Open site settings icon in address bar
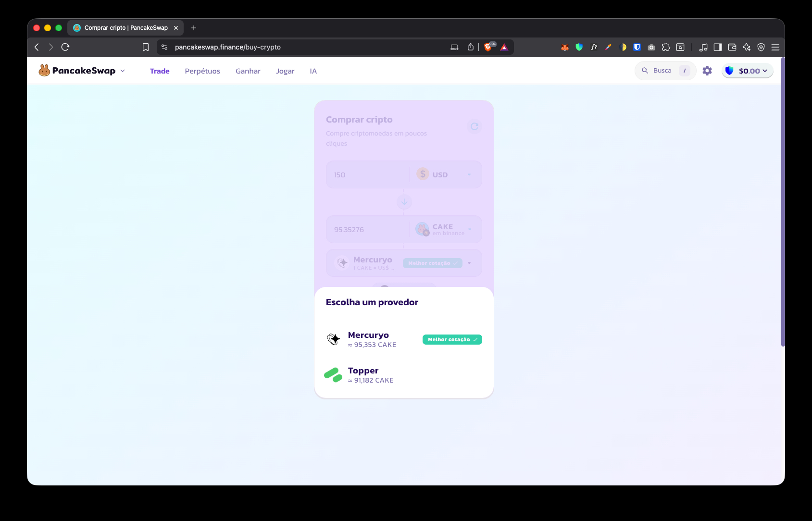Screen dimensions: 812x521 (x=164, y=47)
